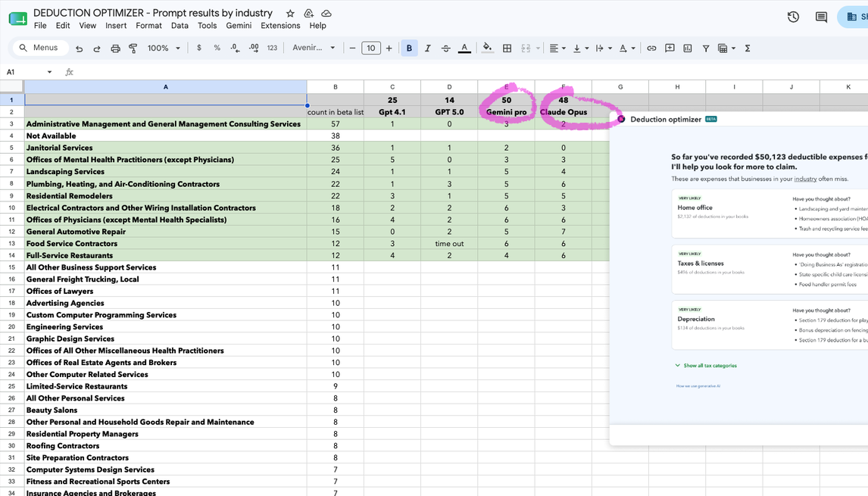The width and height of the screenshot is (868, 496).
Task: Select the paint format roller icon
Action: point(133,48)
